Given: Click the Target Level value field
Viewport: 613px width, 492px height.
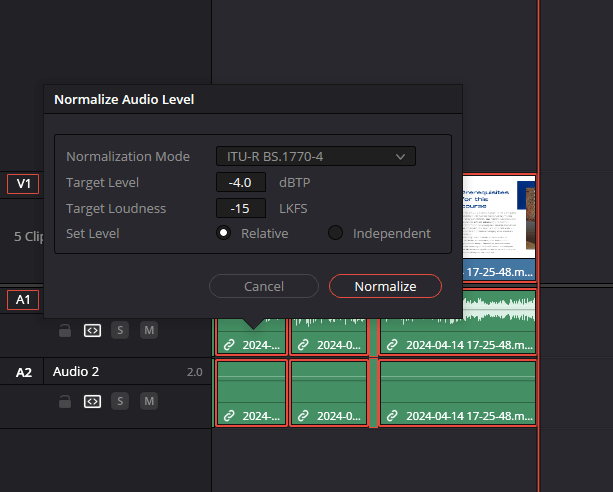Looking at the screenshot, I should pos(241,182).
